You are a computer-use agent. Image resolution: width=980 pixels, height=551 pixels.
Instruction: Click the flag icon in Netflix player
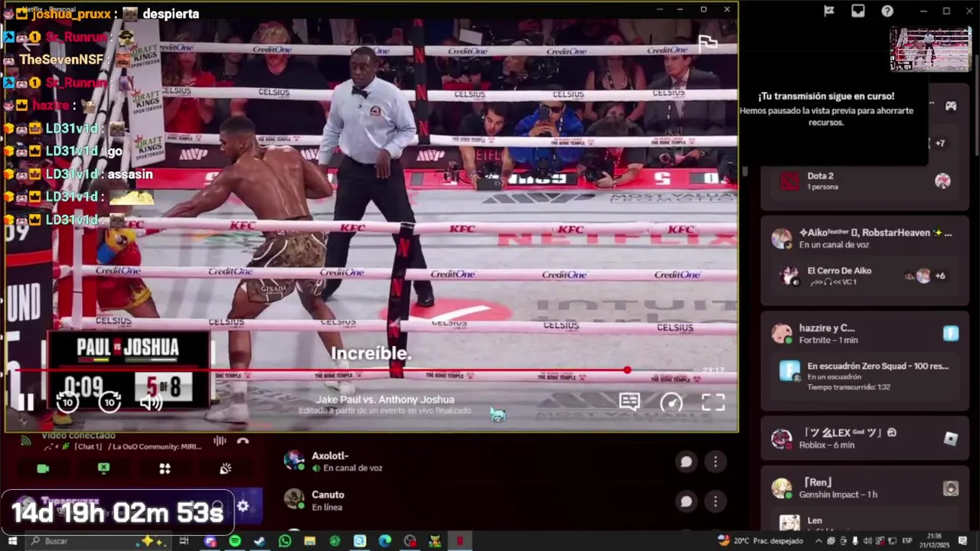pyautogui.click(x=707, y=44)
